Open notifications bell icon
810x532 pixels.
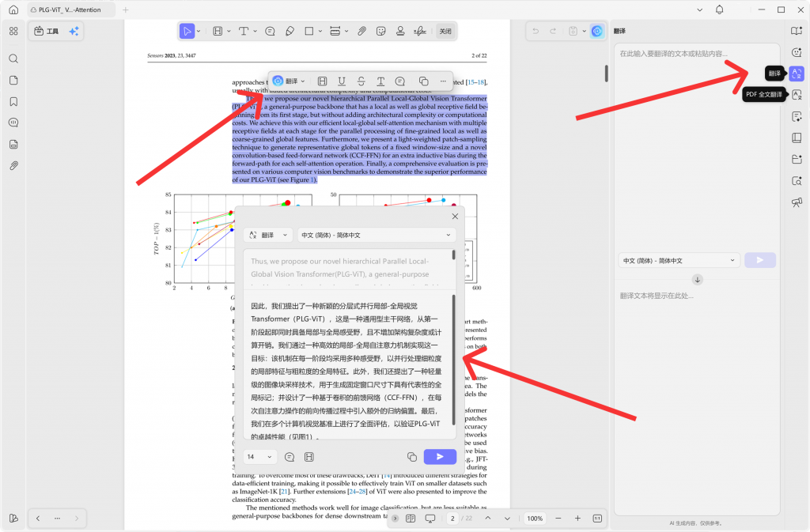point(720,9)
